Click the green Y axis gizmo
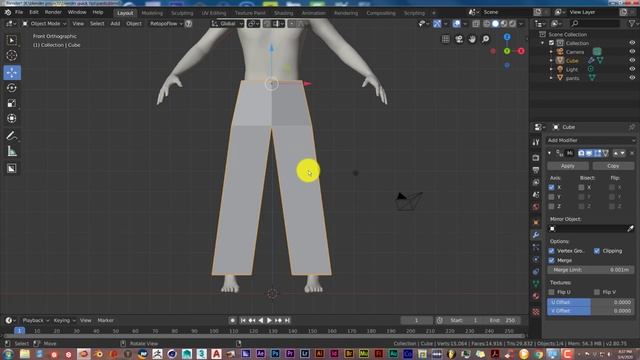 (507, 51)
